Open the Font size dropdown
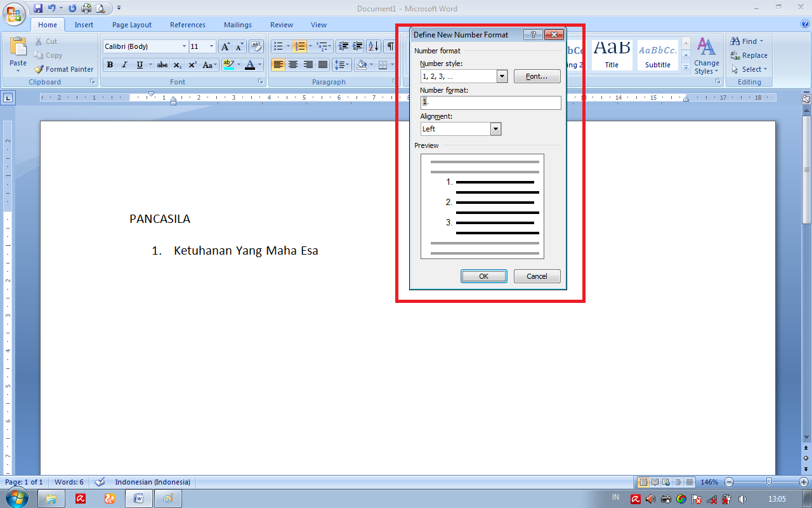Viewport: 812px width, 508px height. click(x=212, y=46)
